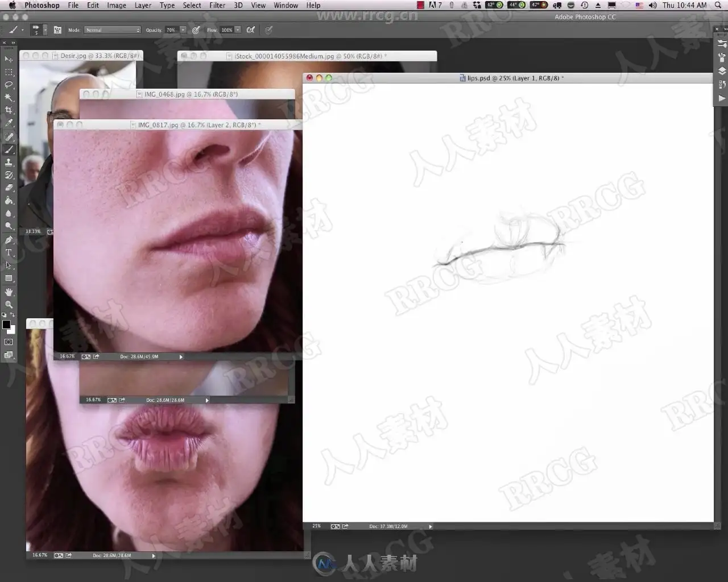The height and width of the screenshot is (582, 728).
Task: Open the Properties panel icon in dock
Action: (x=722, y=44)
